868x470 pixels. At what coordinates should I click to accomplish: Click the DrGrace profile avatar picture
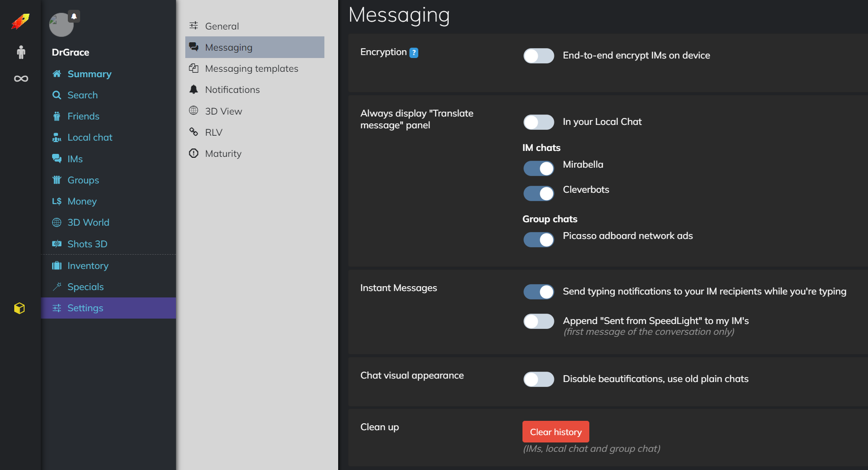pos(61,25)
